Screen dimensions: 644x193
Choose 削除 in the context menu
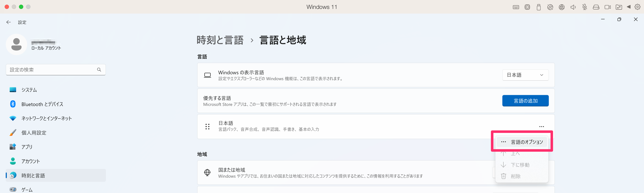[x=522, y=176]
